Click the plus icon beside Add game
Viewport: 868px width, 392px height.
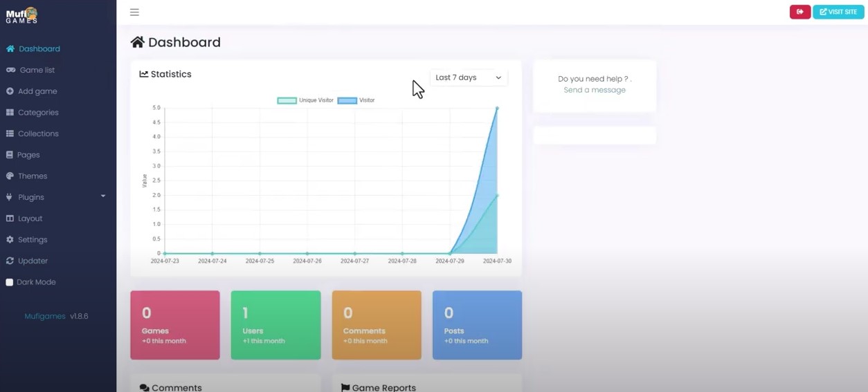[10, 91]
